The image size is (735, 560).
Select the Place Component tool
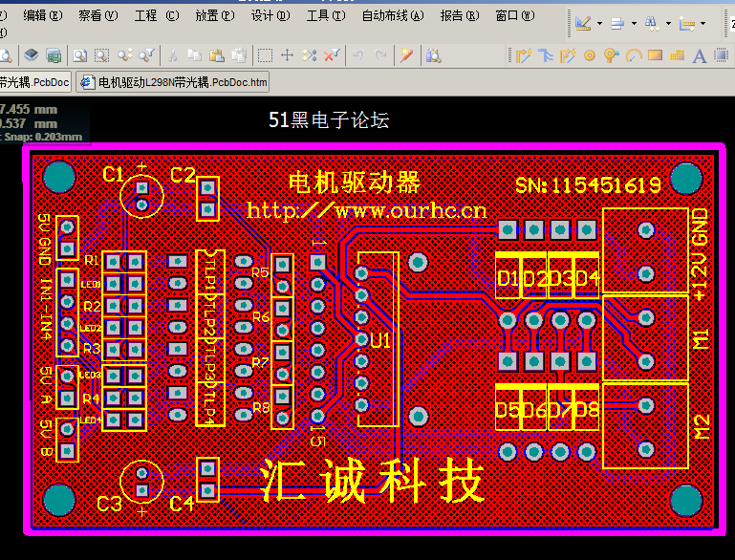pyautogui.click(x=722, y=55)
